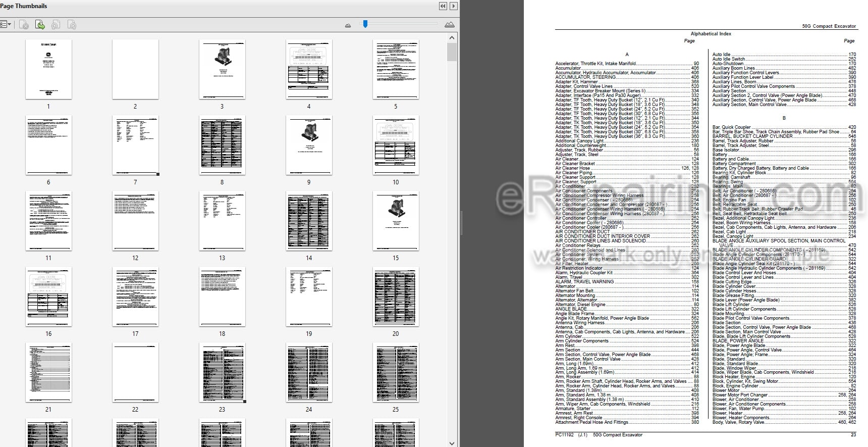Click the thumbnails vertical scrollbar thumb
868x447 pixels.
pos(452,52)
